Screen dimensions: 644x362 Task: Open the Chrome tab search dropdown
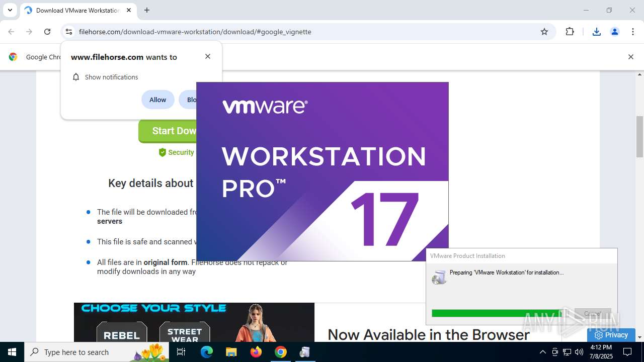[x=10, y=10]
